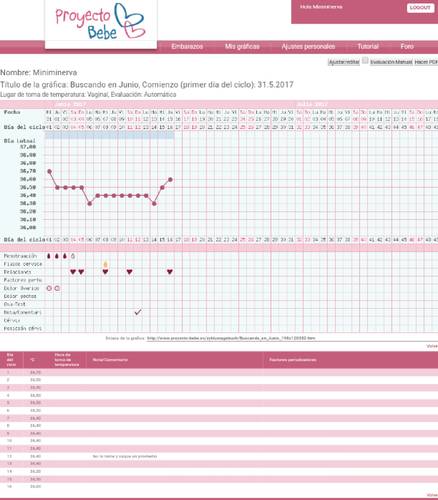Click the Relaciones heart on cycle day 8
438x500 pixels.
(105, 272)
